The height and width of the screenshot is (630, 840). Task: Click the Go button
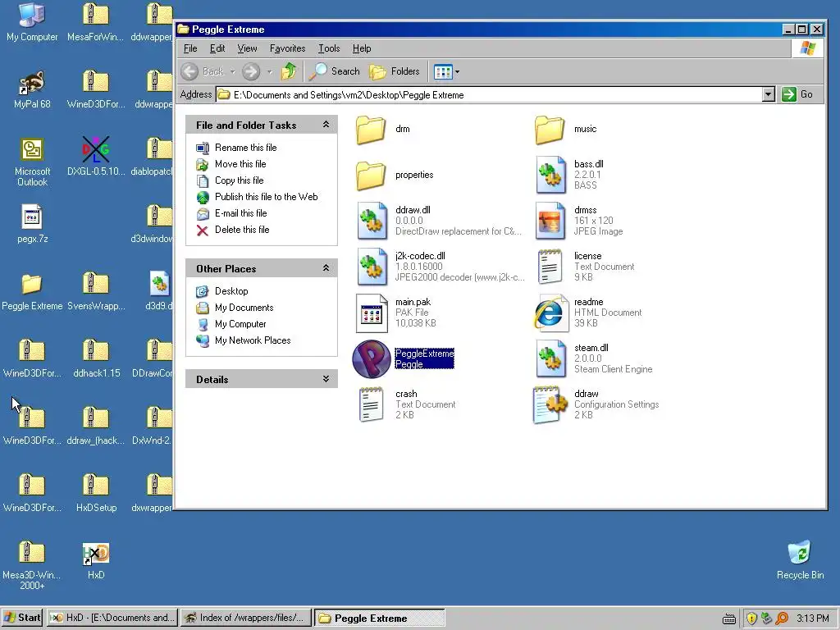pyautogui.click(x=797, y=95)
